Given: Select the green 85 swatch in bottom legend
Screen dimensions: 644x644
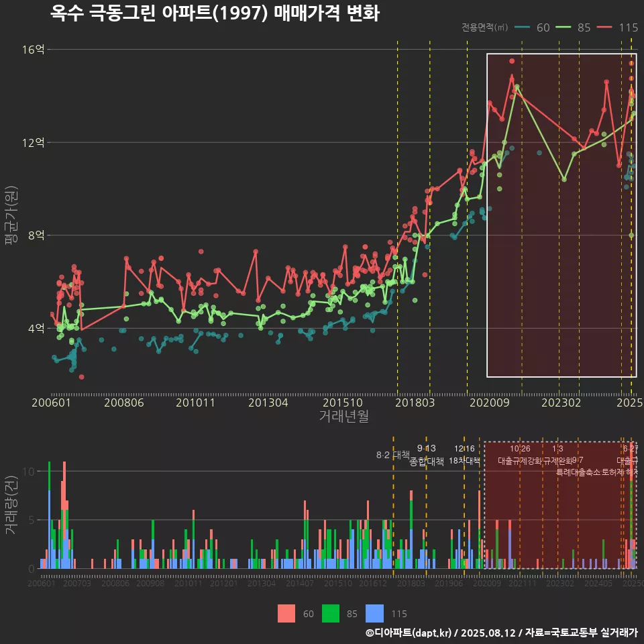Looking at the screenshot, I should pos(331,614).
